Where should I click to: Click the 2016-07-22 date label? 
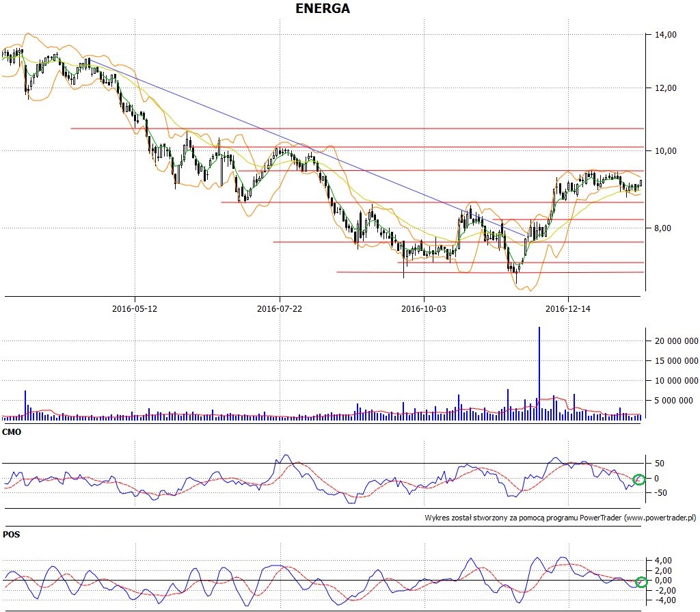pos(280,308)
